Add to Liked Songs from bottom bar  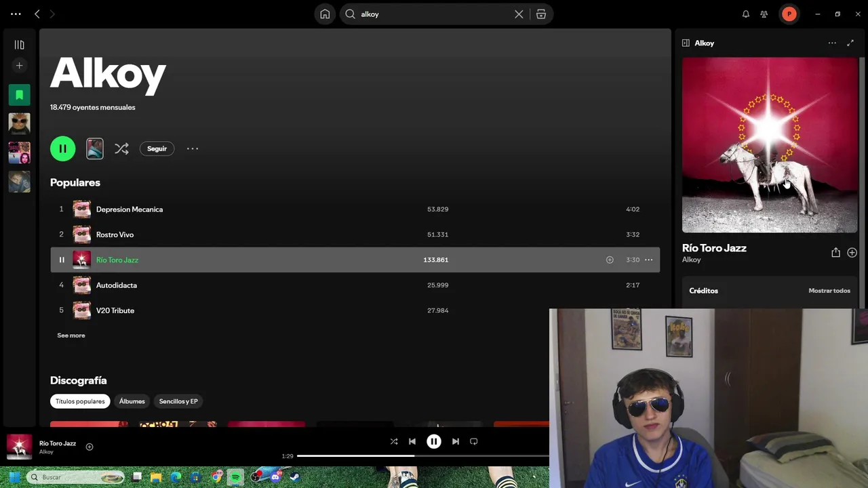(x=89, y=447)
